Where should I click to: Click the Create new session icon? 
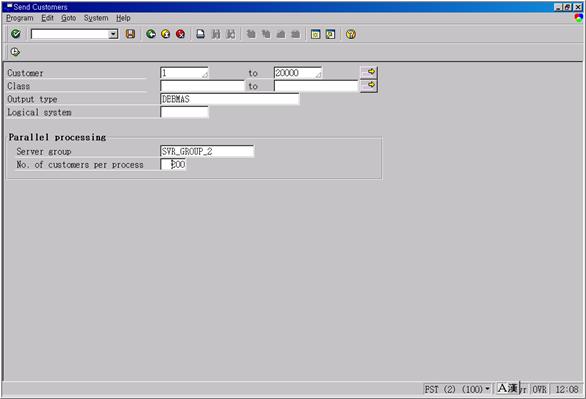click(315, 34)
